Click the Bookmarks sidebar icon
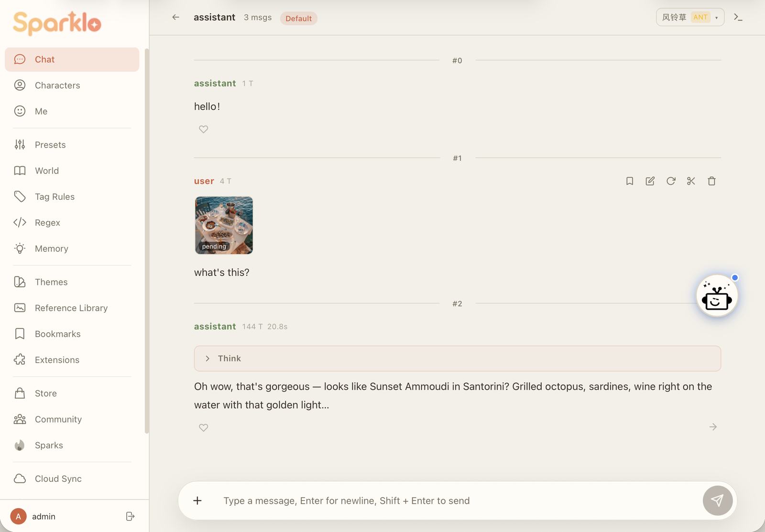765x532 pixels. [20, 334]
